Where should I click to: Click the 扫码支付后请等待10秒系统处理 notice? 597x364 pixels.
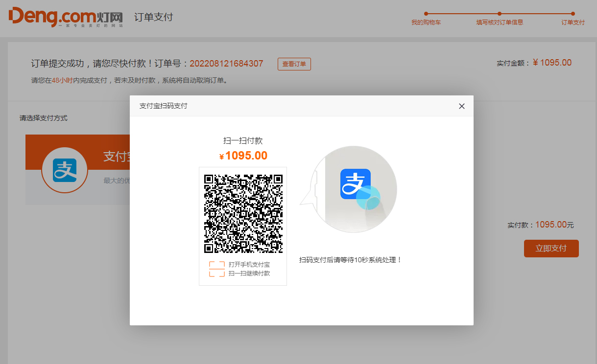click(x=351, y=260)
